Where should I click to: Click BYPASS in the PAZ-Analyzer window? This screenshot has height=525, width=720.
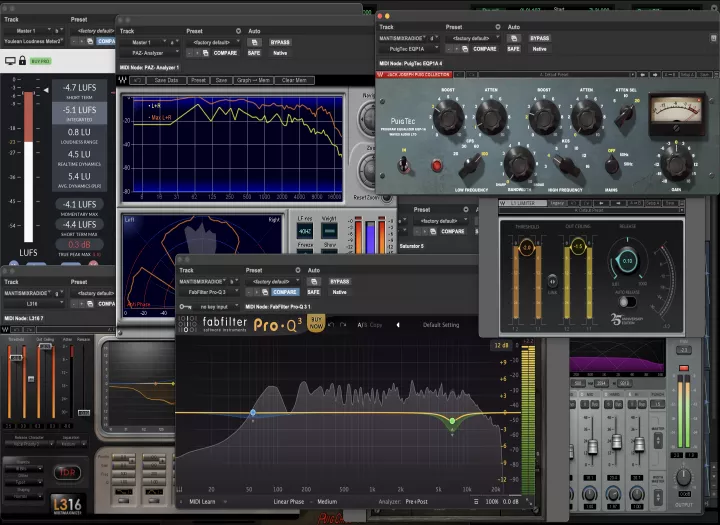(280, 42)
